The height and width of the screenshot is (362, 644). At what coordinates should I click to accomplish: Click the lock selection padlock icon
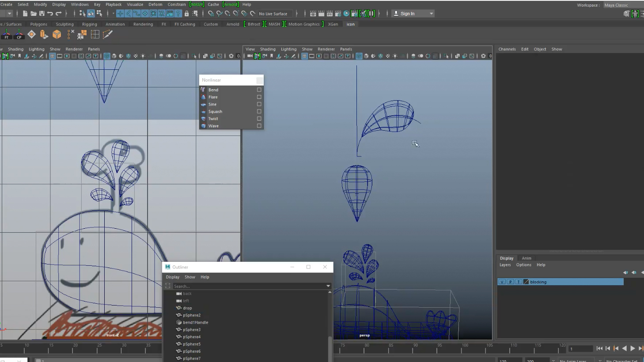[x=186, y=14]
